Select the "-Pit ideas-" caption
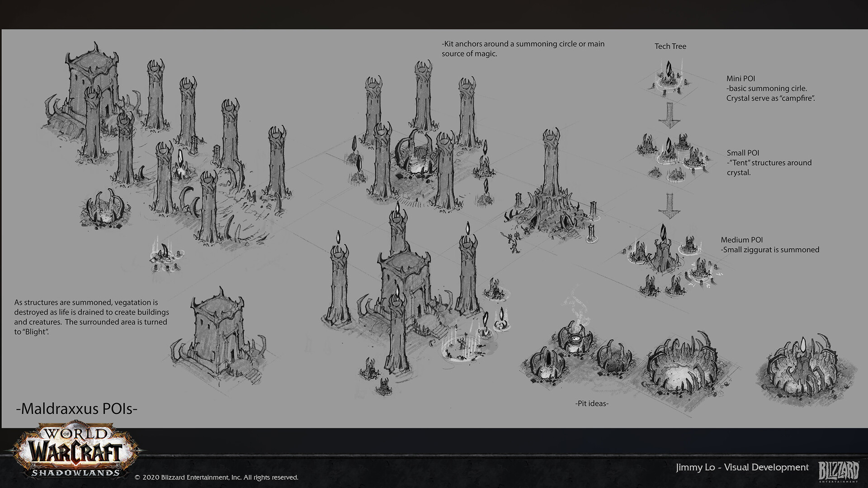The height and width of the screenshot is (488, 868). coord(592,404)
